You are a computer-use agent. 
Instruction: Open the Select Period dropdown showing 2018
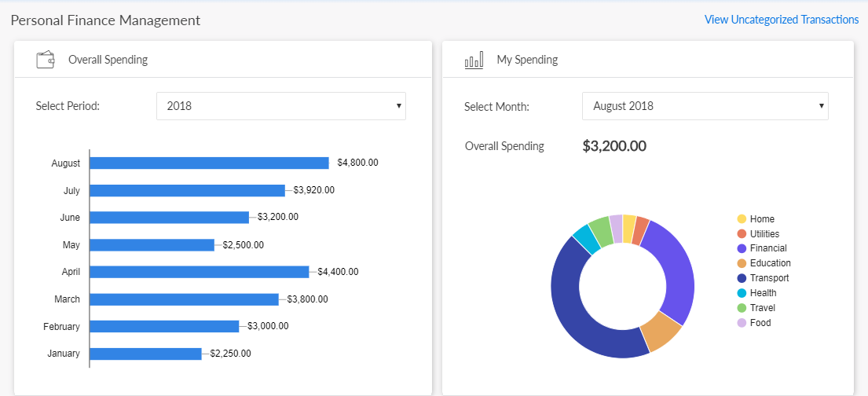coord(280,106)
